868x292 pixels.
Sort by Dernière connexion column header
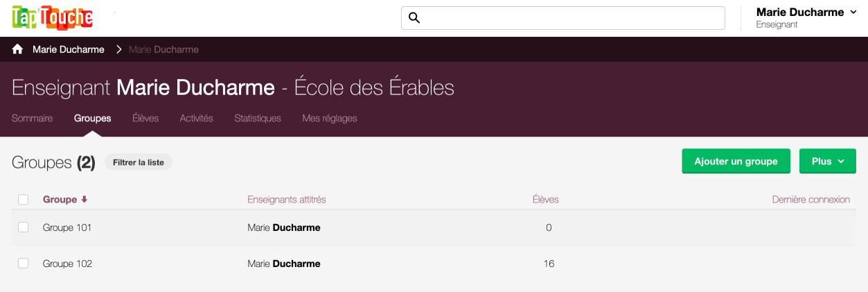pos(811,200)
